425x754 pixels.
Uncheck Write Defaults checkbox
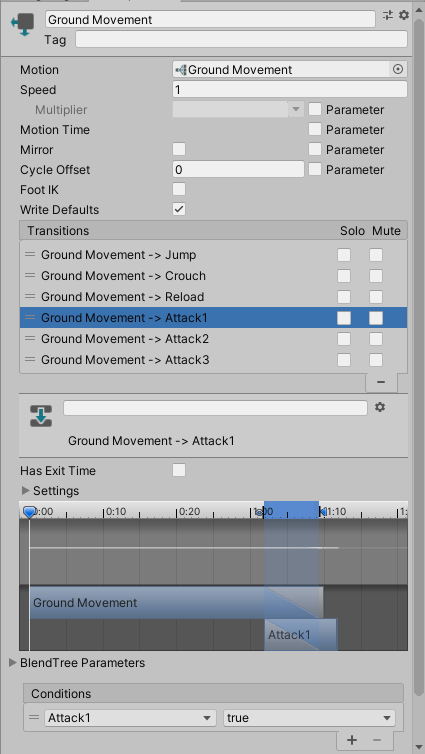(x=179, y=210)
